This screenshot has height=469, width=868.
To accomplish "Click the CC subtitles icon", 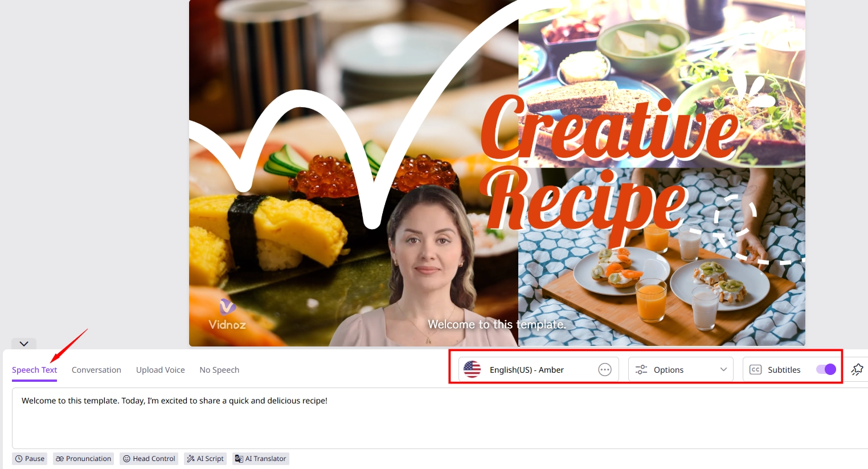I will point(755,370).
